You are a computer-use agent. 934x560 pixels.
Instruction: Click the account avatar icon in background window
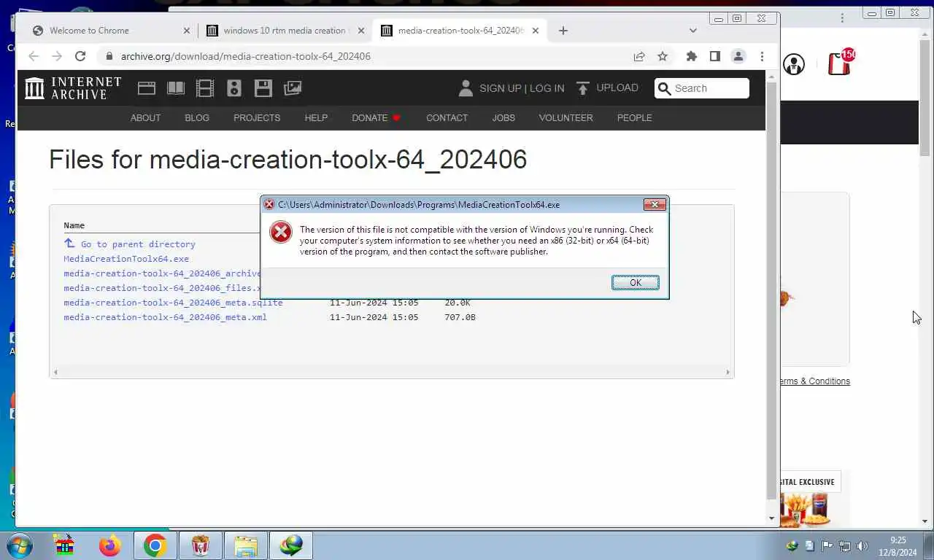(x=793, y=64)
